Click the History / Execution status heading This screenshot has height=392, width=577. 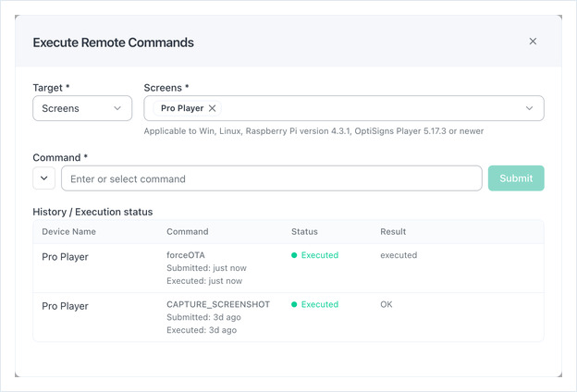tap(92, 212)
